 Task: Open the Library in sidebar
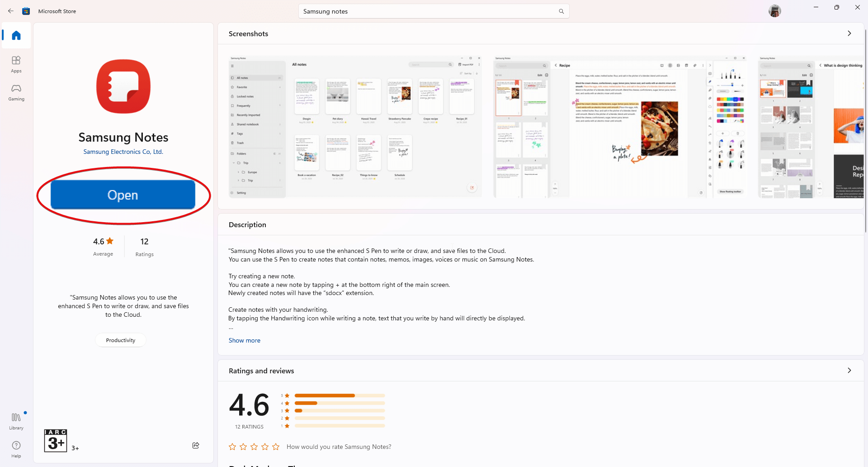(16, 421)
